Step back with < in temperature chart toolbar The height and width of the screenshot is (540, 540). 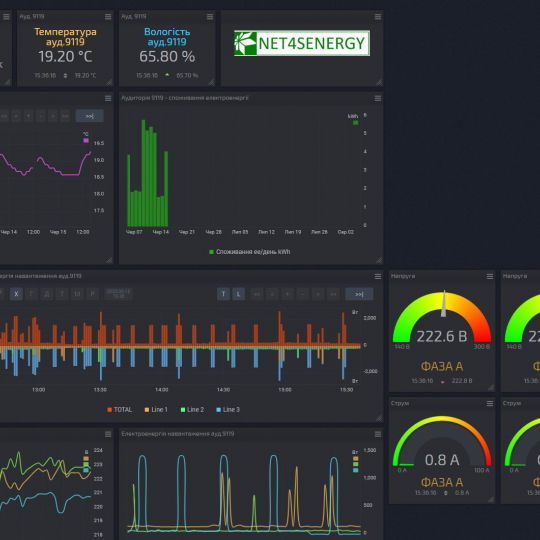16,116
